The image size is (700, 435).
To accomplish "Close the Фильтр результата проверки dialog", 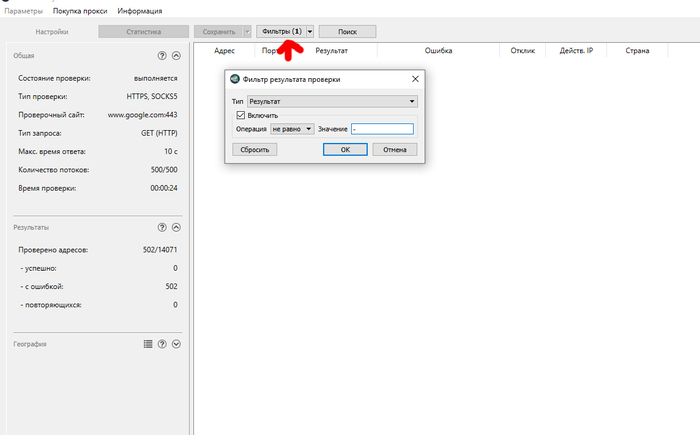I will pyautogui.click(x=414, y=80).
